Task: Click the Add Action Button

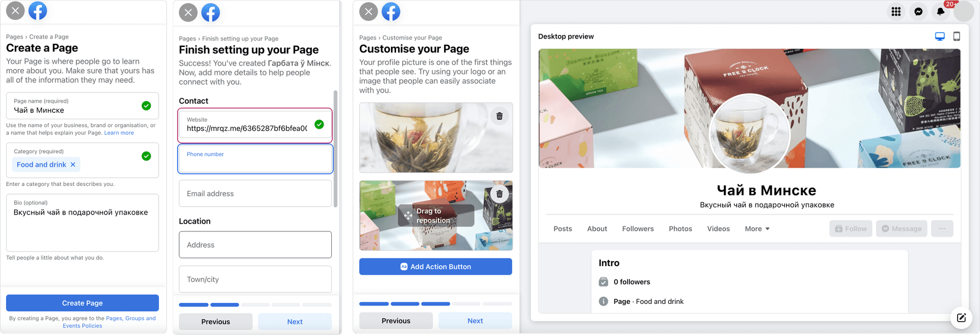Action: pos(435,267)
